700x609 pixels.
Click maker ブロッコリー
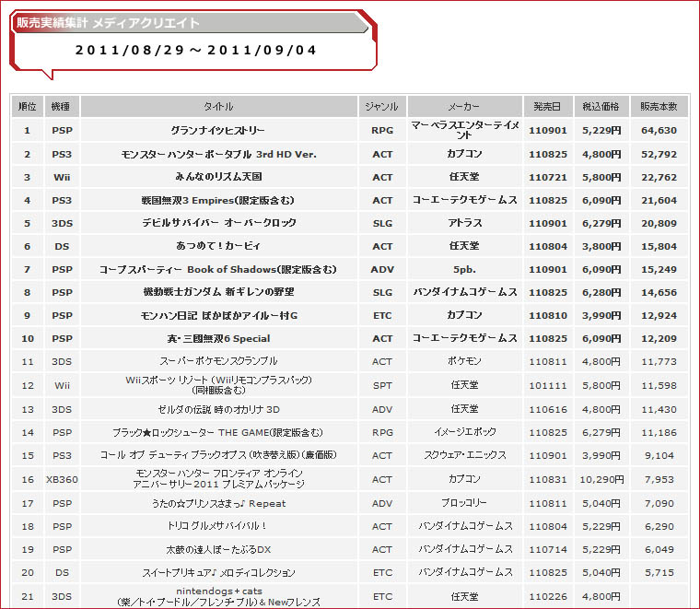464,503
